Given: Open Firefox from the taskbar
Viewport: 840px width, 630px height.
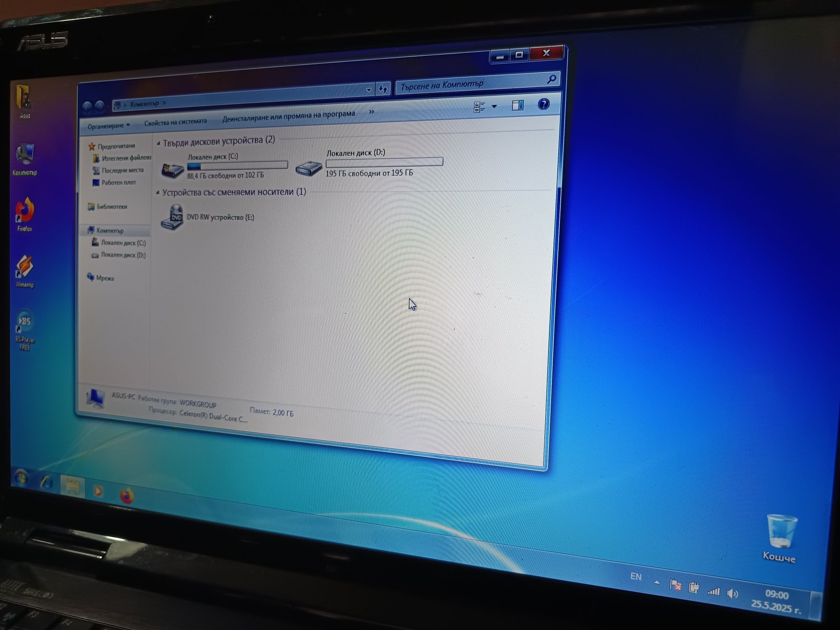Looking at the screenshot, I should pos(126,496).
